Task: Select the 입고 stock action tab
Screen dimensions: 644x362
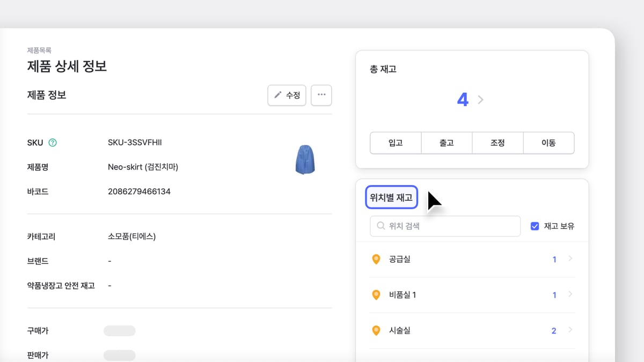Action: [x=396, y=143]
